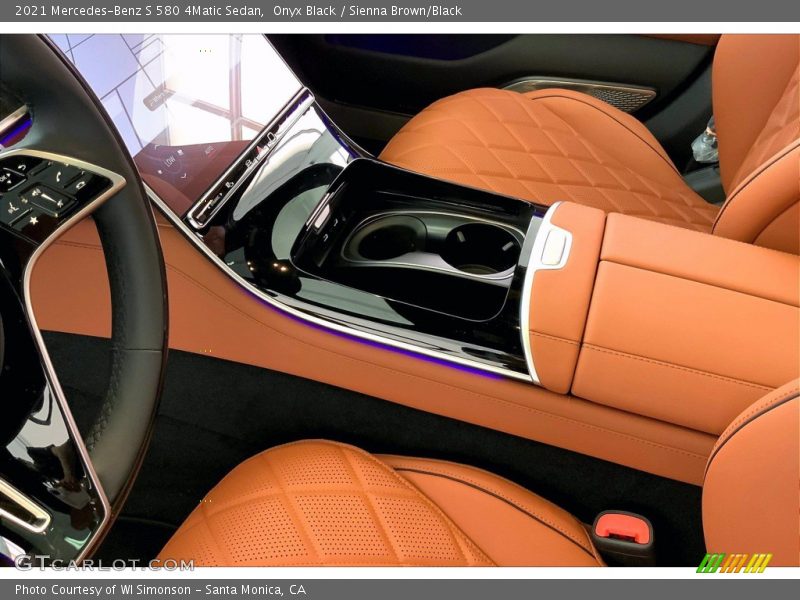Viewport: 800px width, 600px height.
Task: Tap the AUTO icon on the climate display
Action: click(x=210, y=150)
